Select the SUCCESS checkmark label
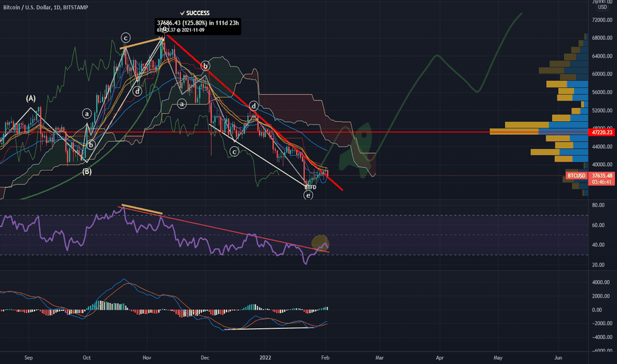 195,13
